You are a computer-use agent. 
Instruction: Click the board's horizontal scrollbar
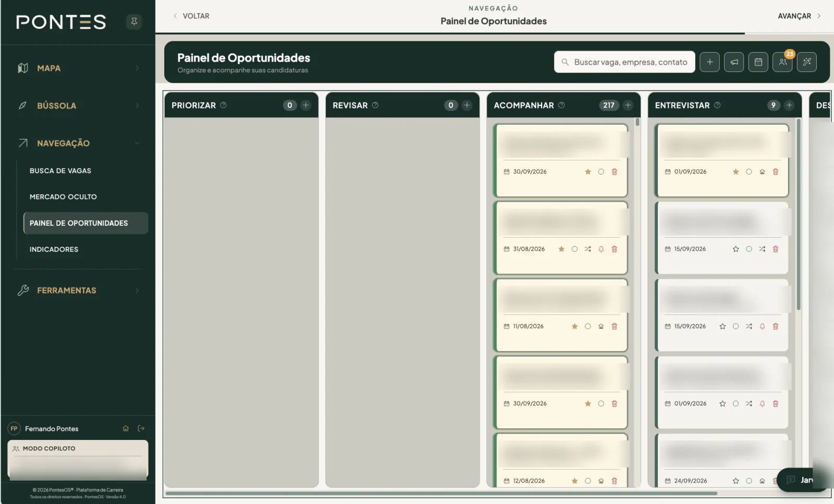[441, 493]
